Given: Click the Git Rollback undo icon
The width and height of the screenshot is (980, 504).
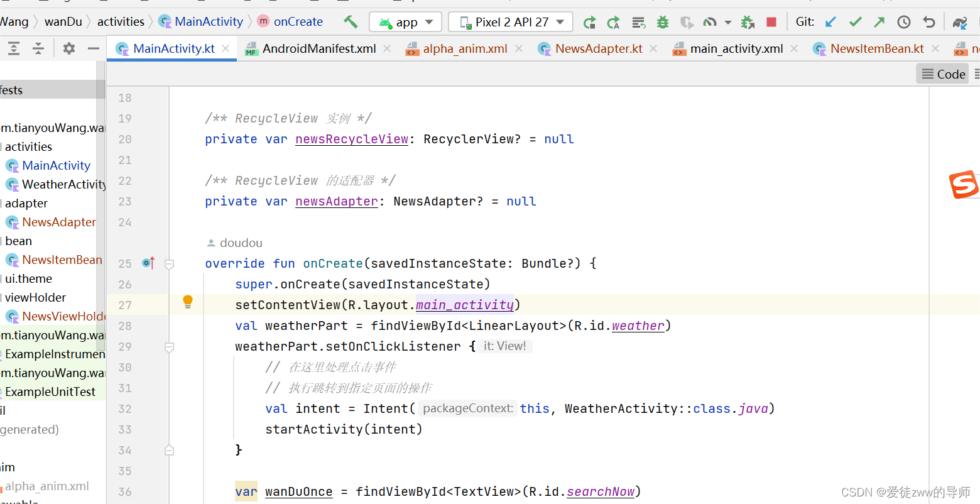Looking at the screenshot, I should tap(929, 23).
